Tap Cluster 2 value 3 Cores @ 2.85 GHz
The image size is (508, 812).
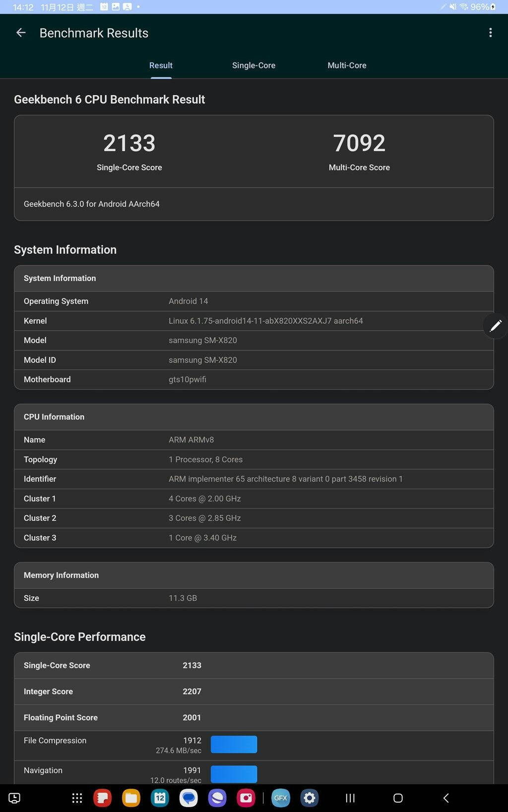pos(205,518)
